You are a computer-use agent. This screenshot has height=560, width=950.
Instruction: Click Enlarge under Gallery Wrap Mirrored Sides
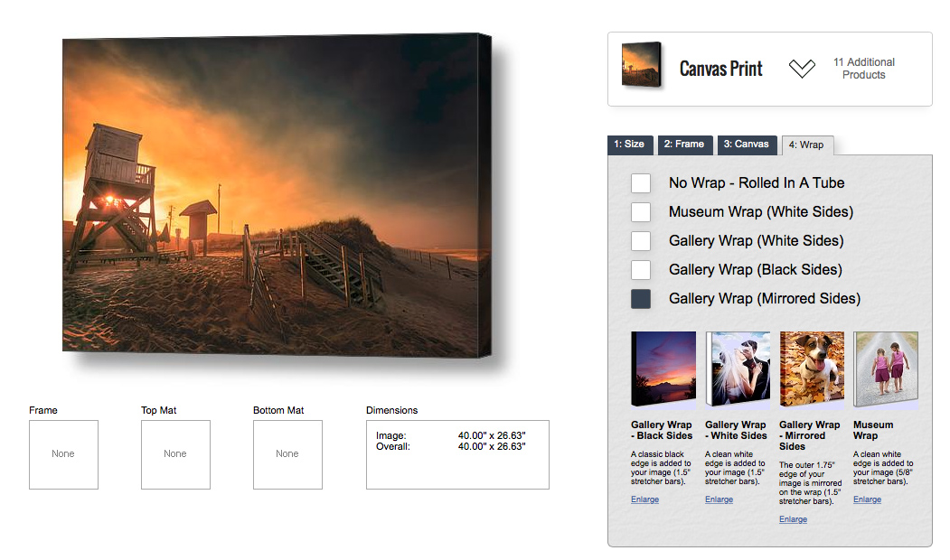(793, 519)
